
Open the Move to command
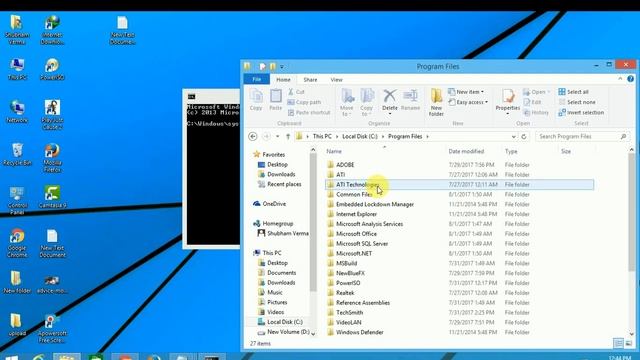(x=347, y=102)
